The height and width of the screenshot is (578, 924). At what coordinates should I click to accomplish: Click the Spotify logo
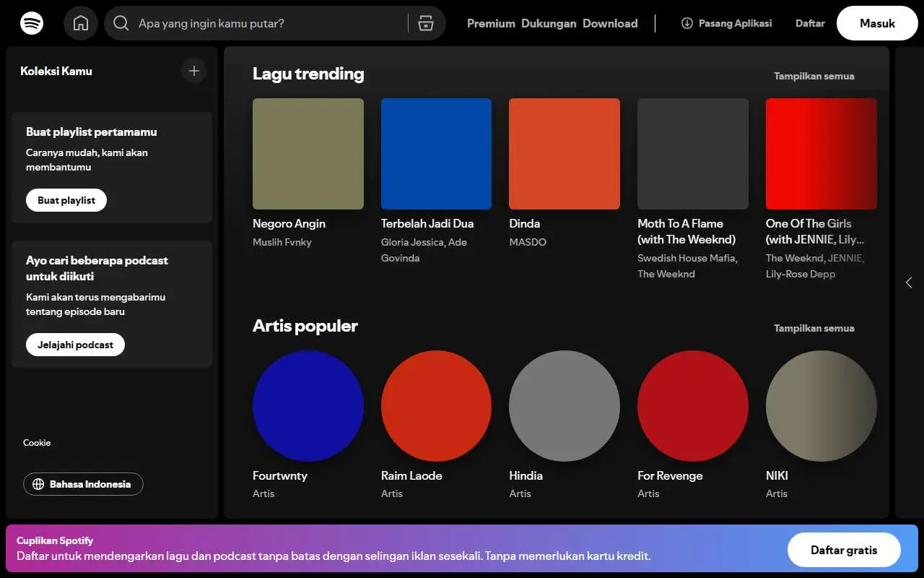coord(32,23)
